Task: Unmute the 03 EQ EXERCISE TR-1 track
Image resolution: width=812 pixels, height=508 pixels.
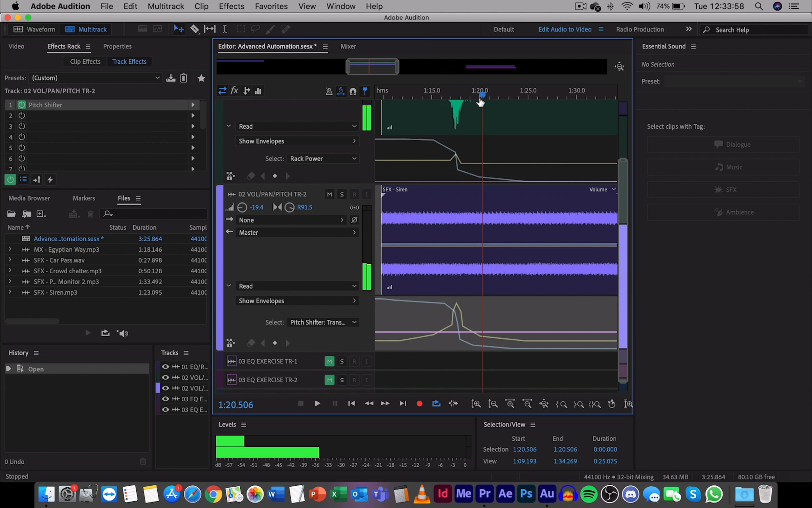Action: pyautogui.click(x=329, y=361)
